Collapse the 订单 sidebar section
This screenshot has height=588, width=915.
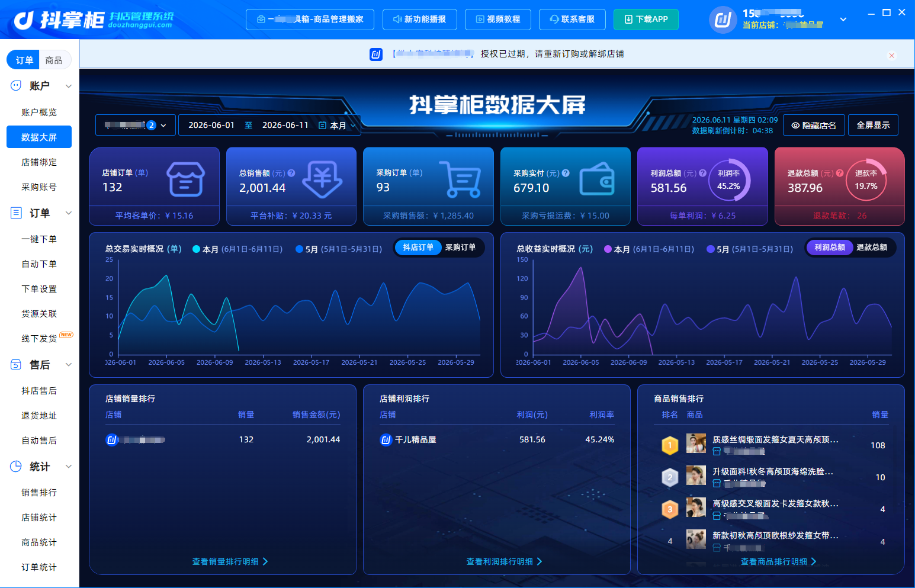(x=69, y=213)
